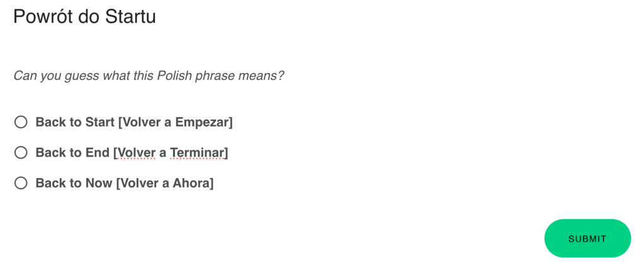This screenshot has width=644, height=268.
Task: Click the underlined word Terminar
Action: pos(197,152)
